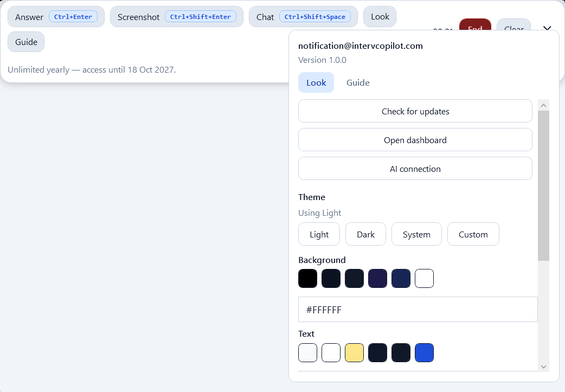565x392 pixels.
Task: Open Chat from the top toolbar
Action: tap(303, 17)
